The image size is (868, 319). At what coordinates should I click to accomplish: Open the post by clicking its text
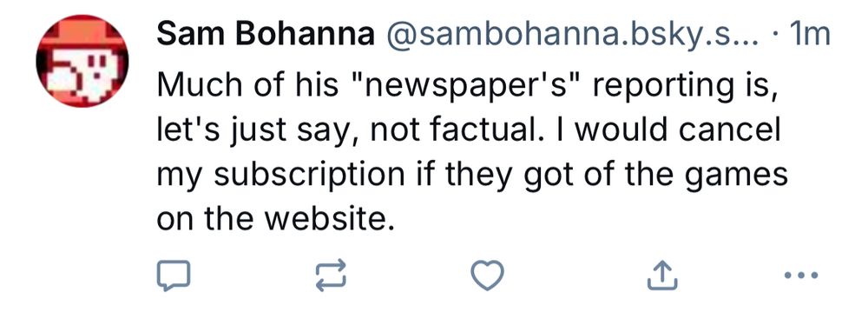[x=471, y=153]
